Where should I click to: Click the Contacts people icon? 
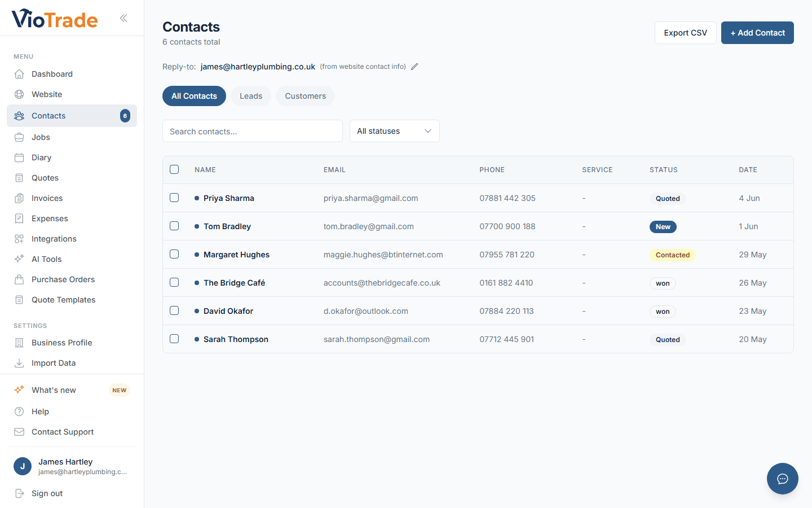[19, 116]
